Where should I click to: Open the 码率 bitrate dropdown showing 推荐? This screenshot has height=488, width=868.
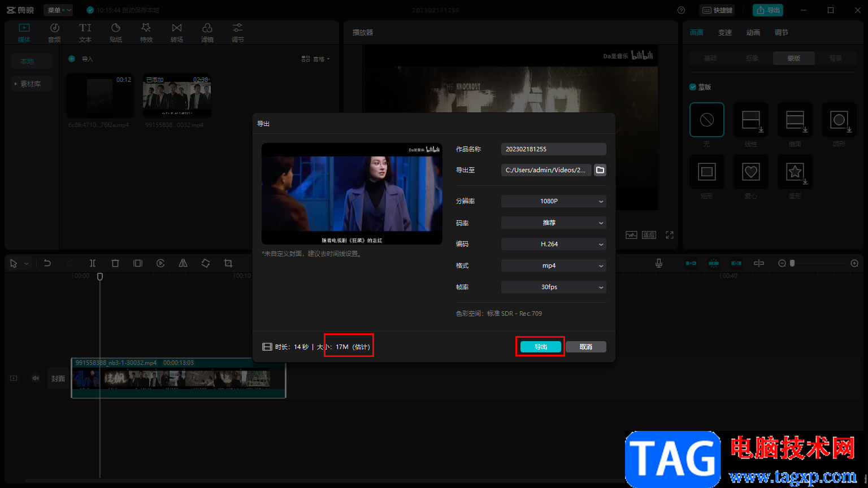coord(554,223)
